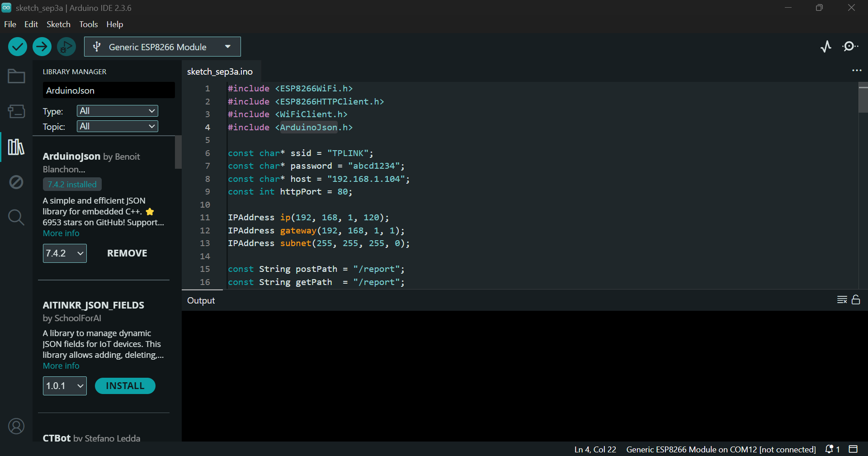Open the Serial Plotter

(826, 47)
